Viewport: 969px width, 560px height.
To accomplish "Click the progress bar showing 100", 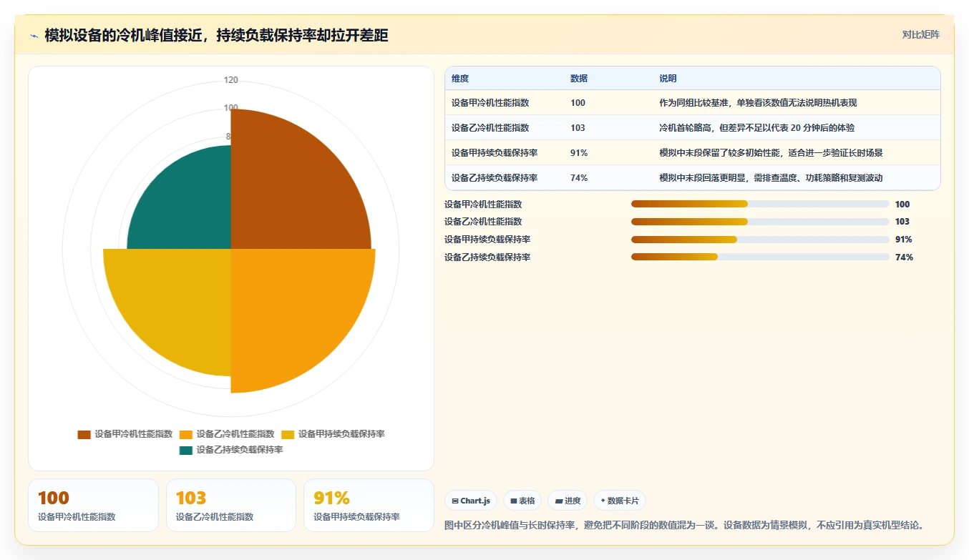I will (760, 205).
